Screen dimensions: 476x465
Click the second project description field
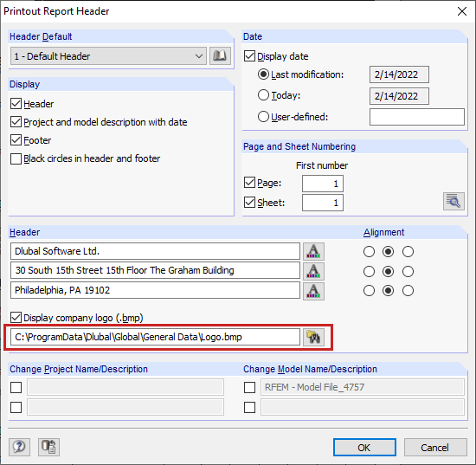(125, 407)
